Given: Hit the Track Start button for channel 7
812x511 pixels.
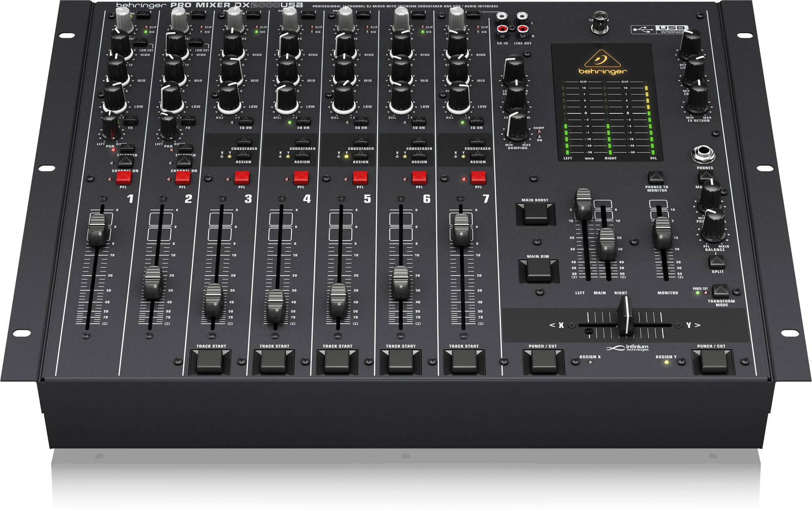Looking at the screenshot, I should pyautogui.click(x=464, y=362).
